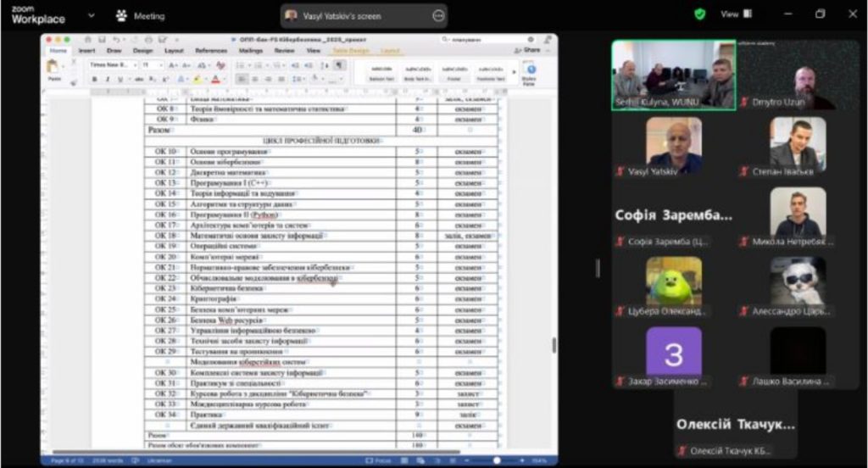Expand the Zoom Workplace dropdown arrow
The height and width of the screenshot is (468, 868).
[x=92, y=15]
